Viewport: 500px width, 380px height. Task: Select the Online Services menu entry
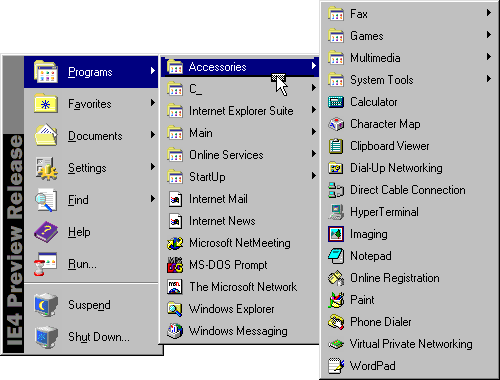tap(240, 155)
